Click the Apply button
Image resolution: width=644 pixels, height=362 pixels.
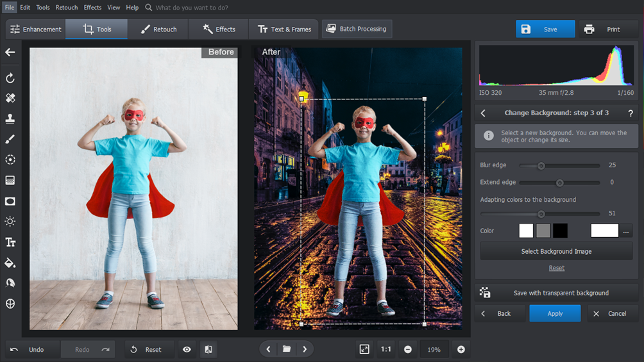point(555,313)
